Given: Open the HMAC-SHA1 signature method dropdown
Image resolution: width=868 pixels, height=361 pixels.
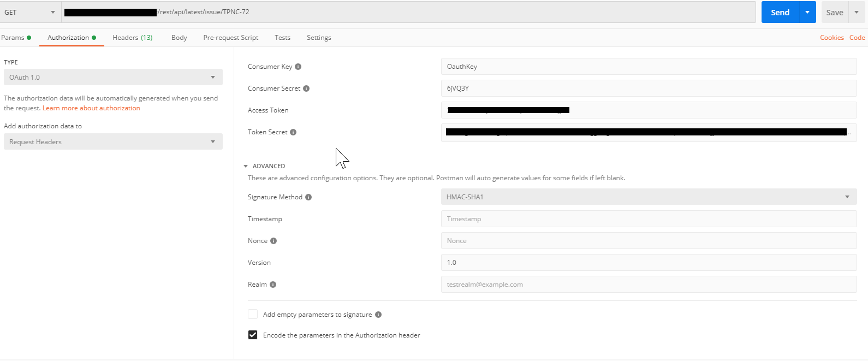Looking at the screenshot, I should [649, 197].
